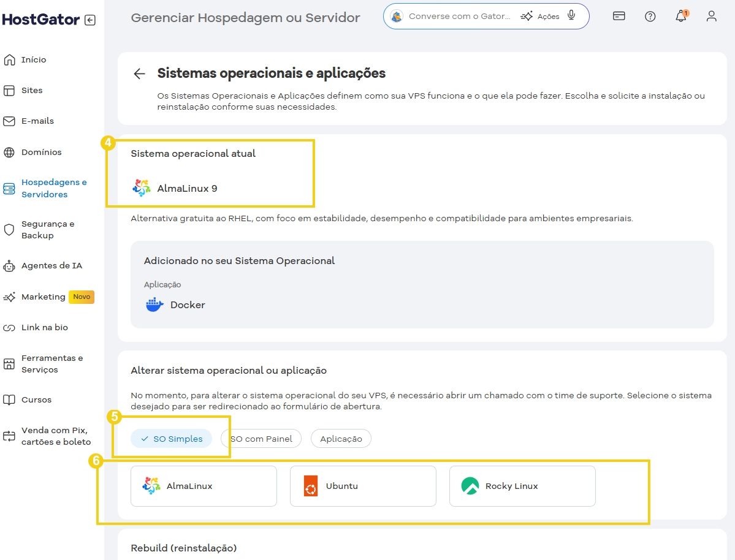Select the SO Simples filter option
Image resolution: width=735 pixels, height=560 pixels.
pyautogui.click(x=171, y=438)
